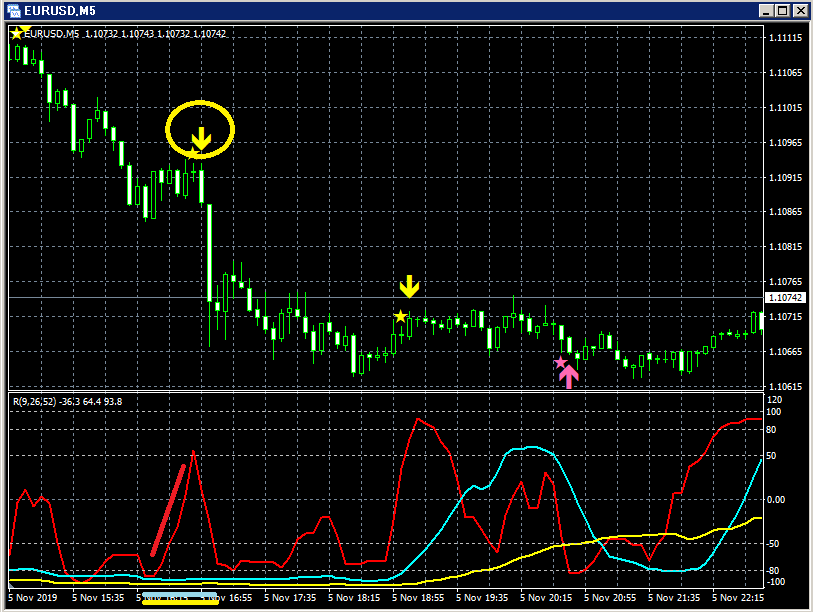Image resolution: width=813 pixels, height=612 pixels.
Task: Click the 5 Nov 20:15 time label
Action: [546, 597]
